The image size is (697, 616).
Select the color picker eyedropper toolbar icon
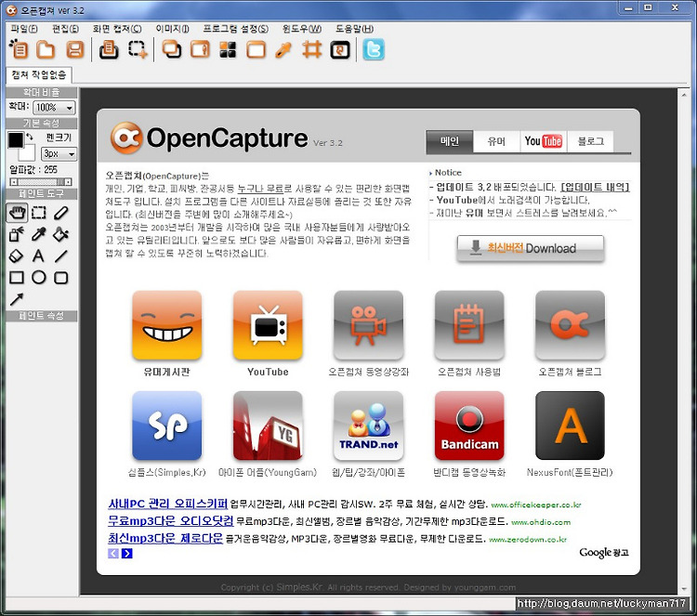tap(283, 49)
